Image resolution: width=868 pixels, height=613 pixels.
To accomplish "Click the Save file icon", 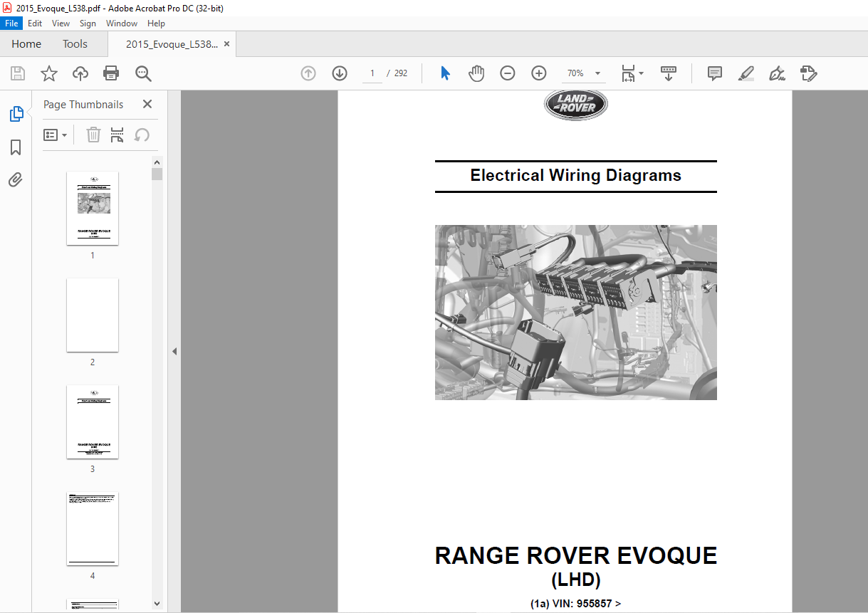I will pos(18,73).
